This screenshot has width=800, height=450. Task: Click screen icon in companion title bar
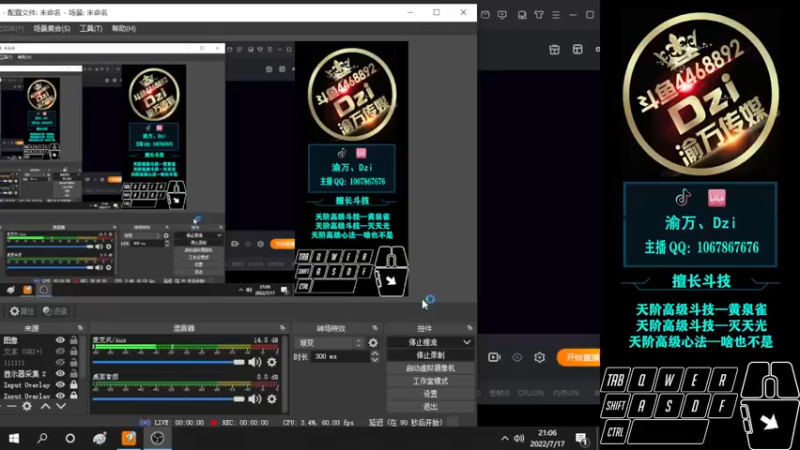pyautogui.click(x=503, y=15)
